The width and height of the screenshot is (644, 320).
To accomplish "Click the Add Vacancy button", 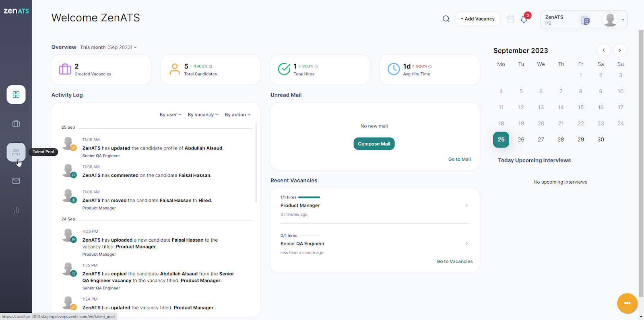I will [x=477, y=19].
